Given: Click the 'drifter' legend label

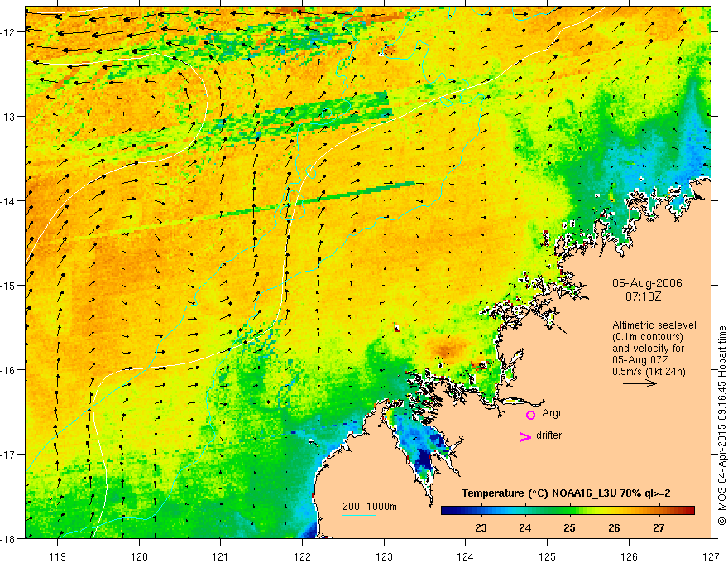Looking at the screenshot, I should [x=548, y=435].
